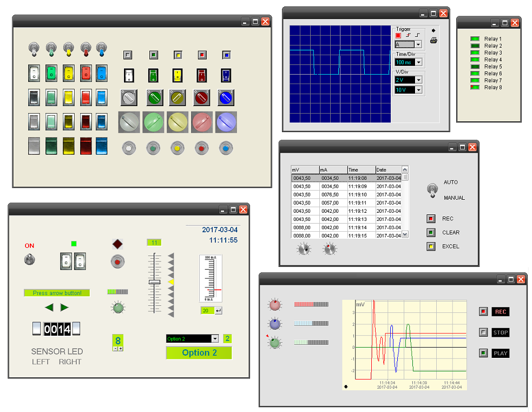Click the black down arrow under chart

click(346, 387)
